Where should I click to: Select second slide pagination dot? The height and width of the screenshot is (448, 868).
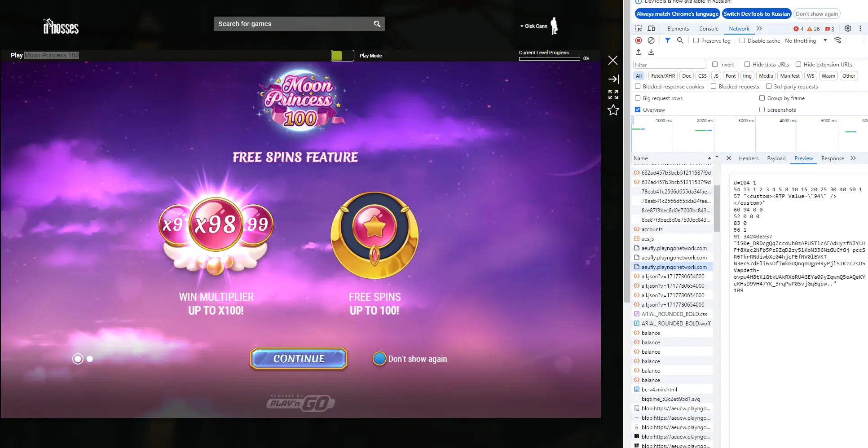(90, 359)
